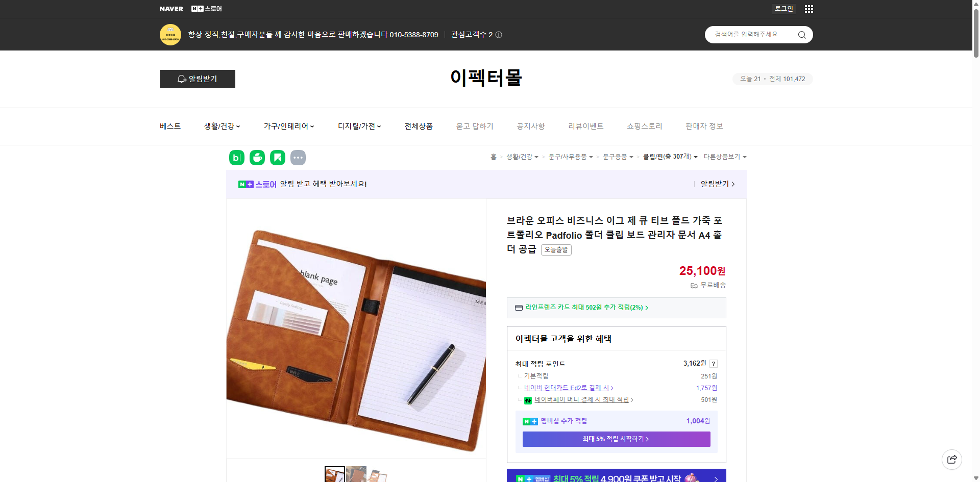This screenshot has height=482, width=980.
Task: Open the 리뷰이벤트 menu item
Action: [x=585, y=126]
